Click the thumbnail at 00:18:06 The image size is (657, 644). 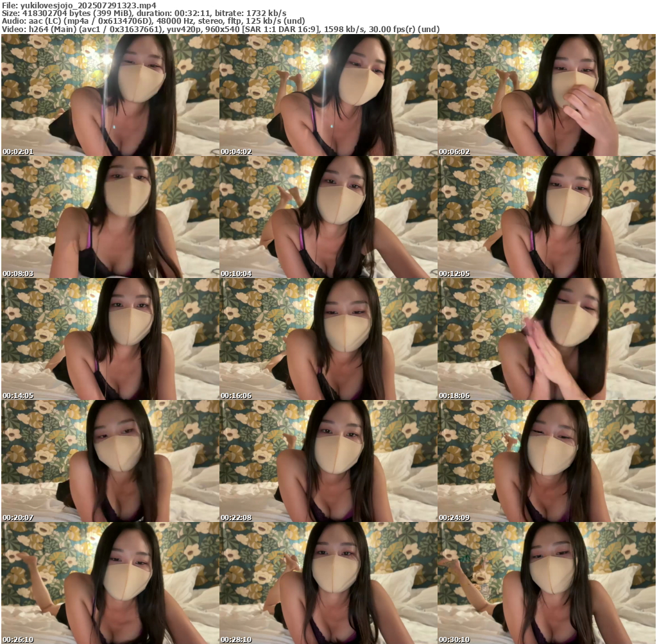point(546,339)
